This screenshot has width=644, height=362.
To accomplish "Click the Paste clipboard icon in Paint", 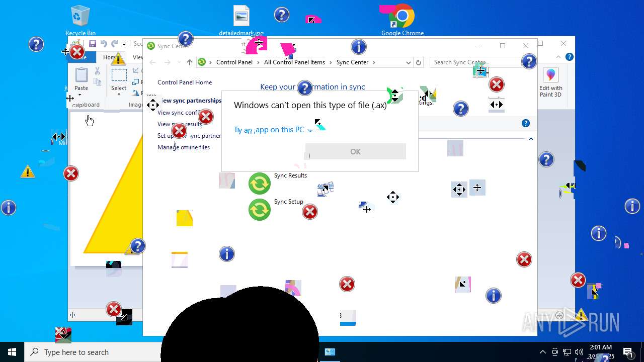I will [x=81, y=75].
